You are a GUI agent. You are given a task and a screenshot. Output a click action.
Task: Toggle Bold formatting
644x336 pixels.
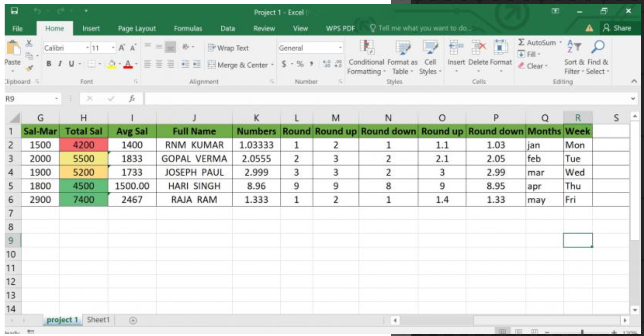(x=49, y=65)
